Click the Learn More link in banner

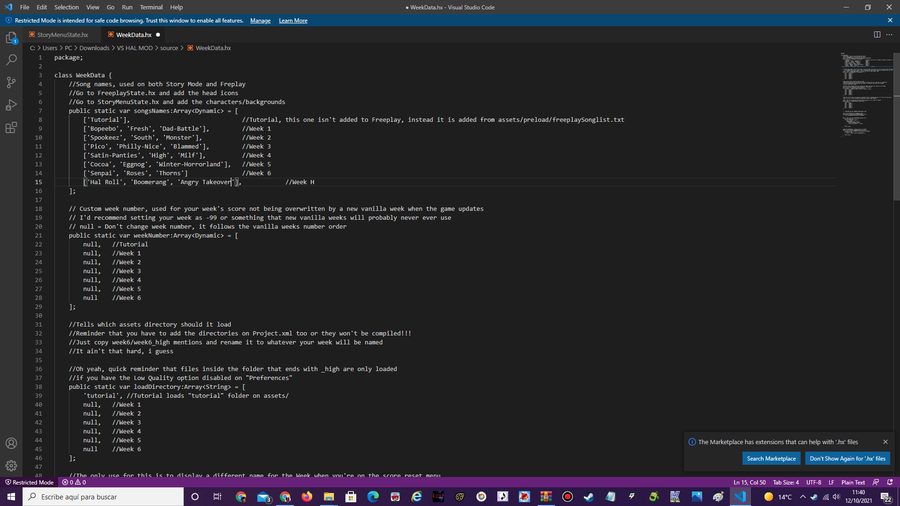pyautogui.click(x=293, y=21)
